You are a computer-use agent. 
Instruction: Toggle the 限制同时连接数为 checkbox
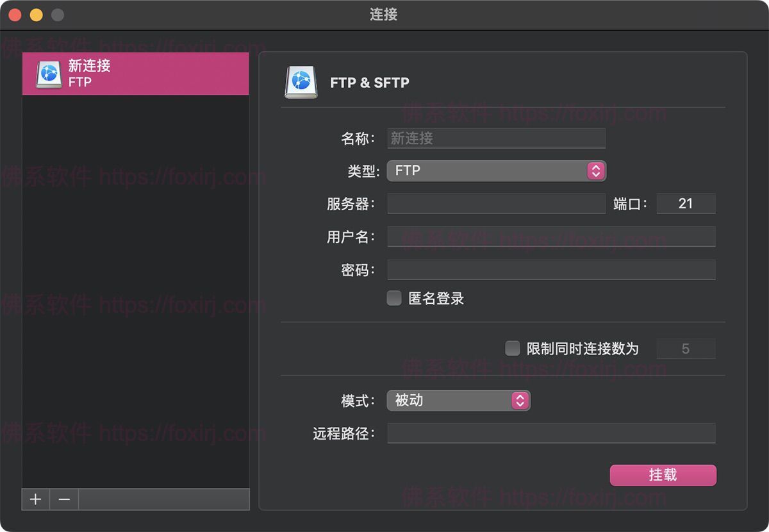click(x=513, y=348)
